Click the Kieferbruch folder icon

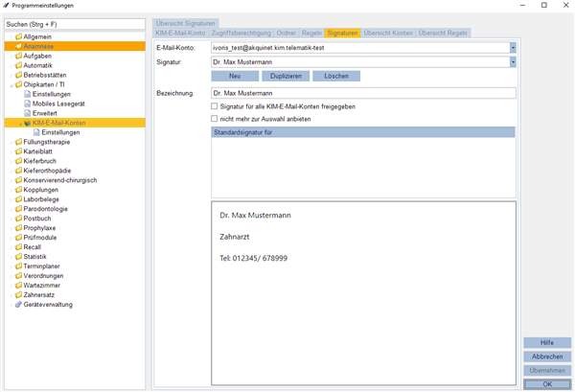18,161
